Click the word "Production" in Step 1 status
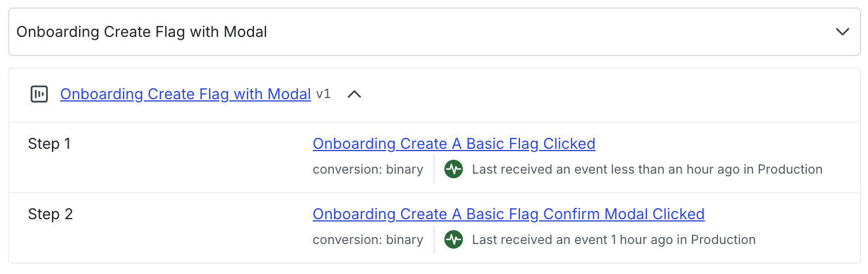Image resolution: width=868 pixels, height=274 pixels. pos(790,170)
